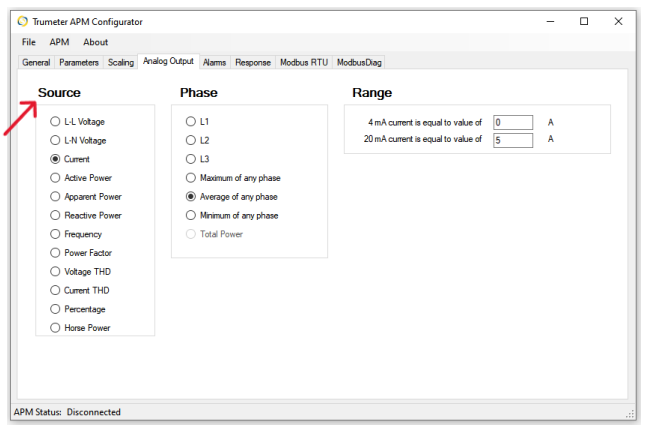Switch to the Modbus RTU tab
The width and height of the screenshot is (648, 432).
pos(304,62)
